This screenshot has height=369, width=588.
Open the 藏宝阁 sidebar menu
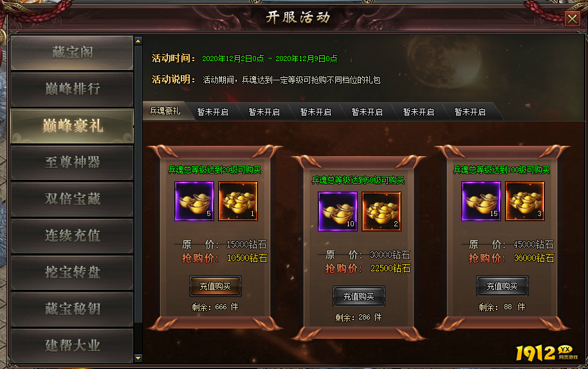[x=72, y=53]
